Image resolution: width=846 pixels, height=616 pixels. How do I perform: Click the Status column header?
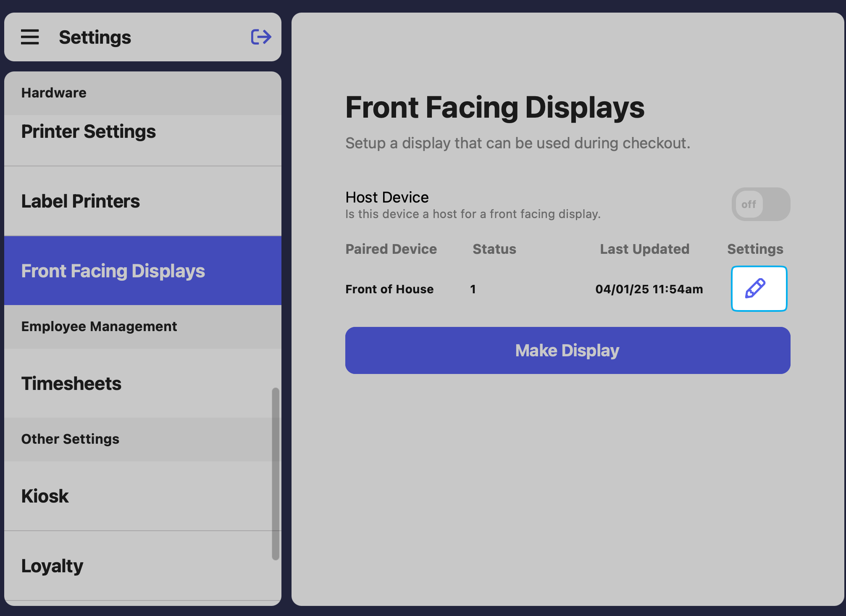[x=494, y=249]
